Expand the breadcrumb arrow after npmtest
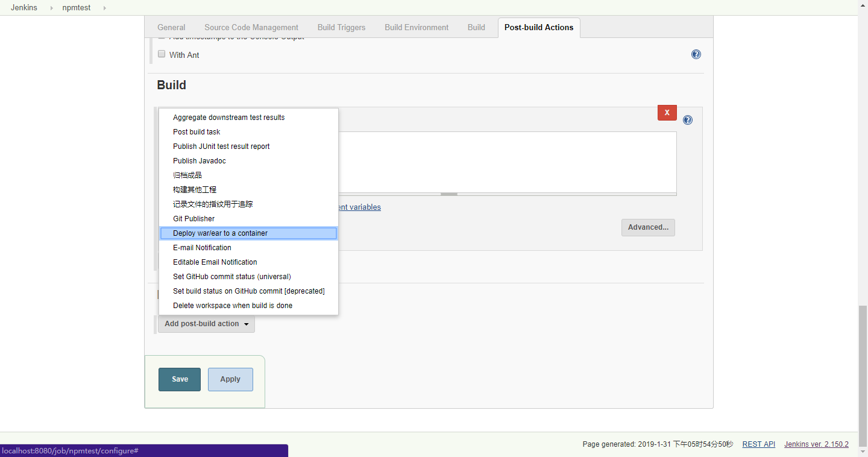The width and height of the screenshot is (868, 457). coord(104,8)
